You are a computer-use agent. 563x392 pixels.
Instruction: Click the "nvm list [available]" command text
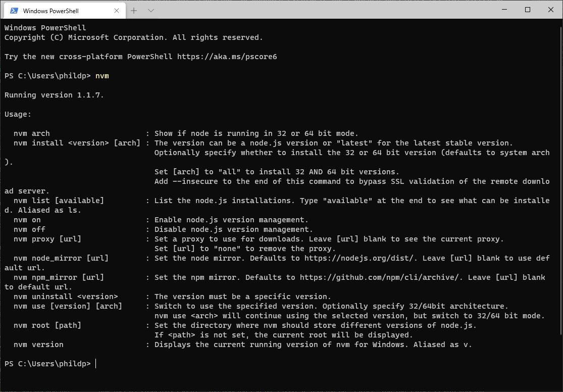[59, 201]
